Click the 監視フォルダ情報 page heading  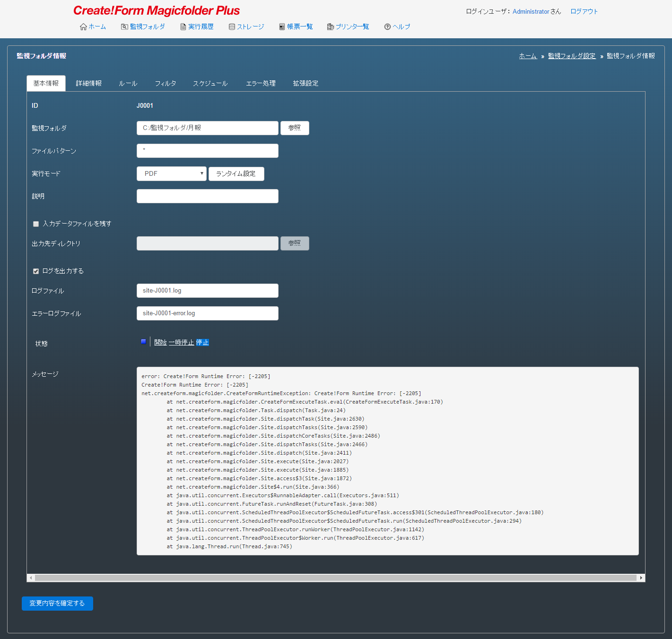tap(41, 56)
